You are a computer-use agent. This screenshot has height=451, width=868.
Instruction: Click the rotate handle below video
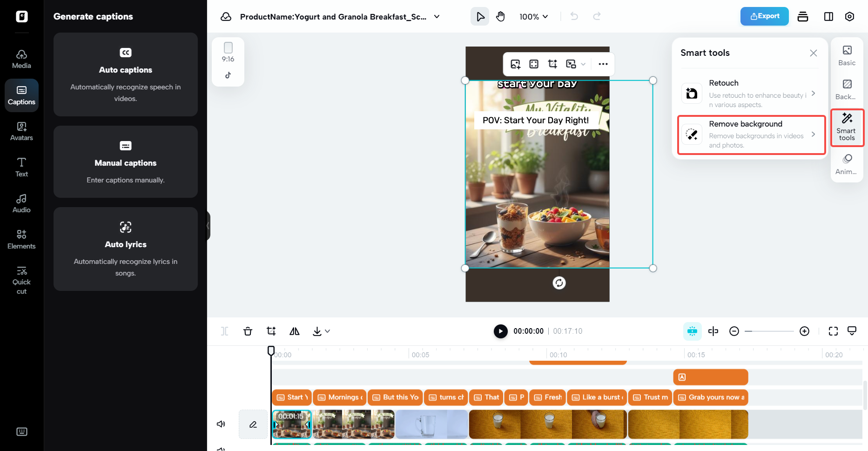tap(559, 283)
